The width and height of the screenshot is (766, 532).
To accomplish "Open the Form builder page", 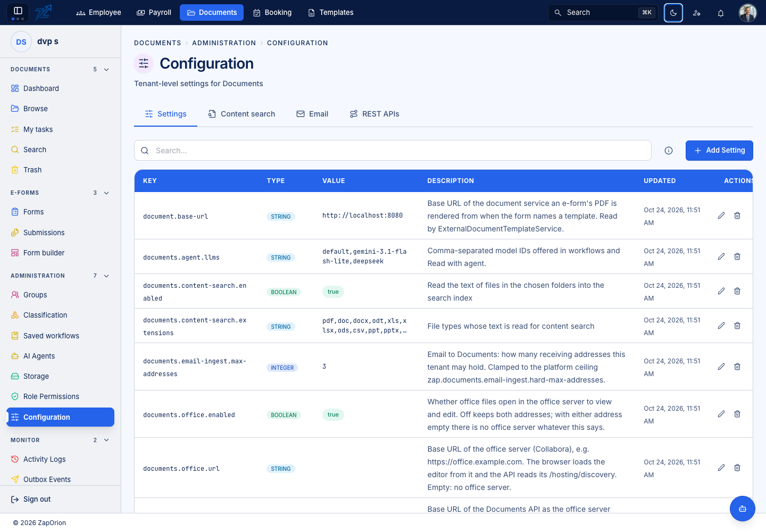I will 60,253.
